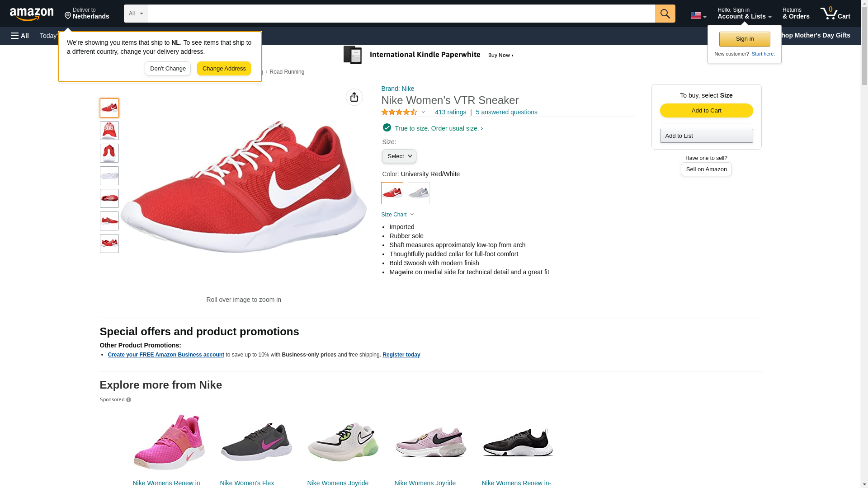This screenshot has width=868, height=488.
Task: Click the 413 ratings link
Action: pos(450,112)
